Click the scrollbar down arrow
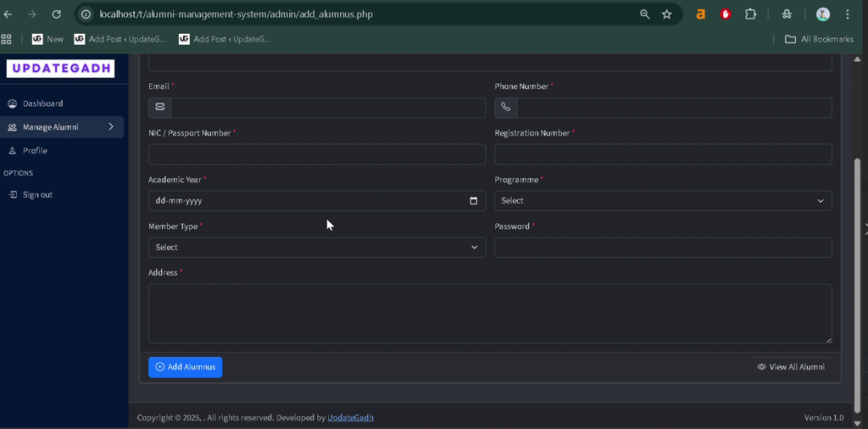This screenshot has width=868, height=429. (x=858, y=423)
